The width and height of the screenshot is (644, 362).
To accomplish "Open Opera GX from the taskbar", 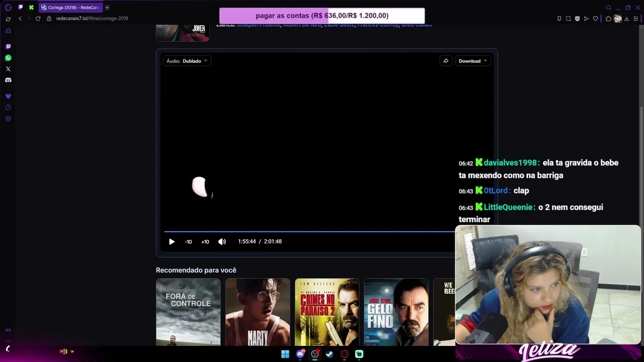I will coord(345,354).
